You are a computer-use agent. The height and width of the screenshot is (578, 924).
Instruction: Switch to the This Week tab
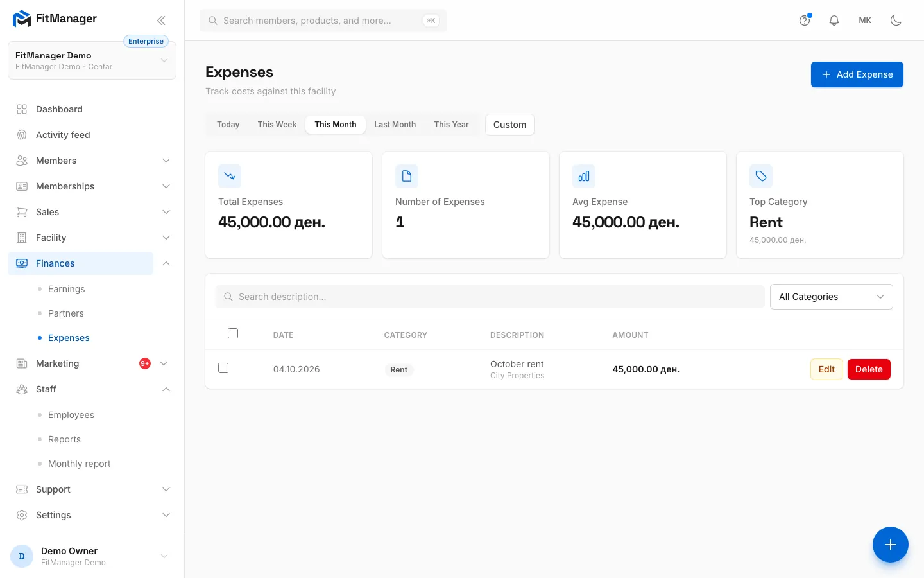pos(277,125)
